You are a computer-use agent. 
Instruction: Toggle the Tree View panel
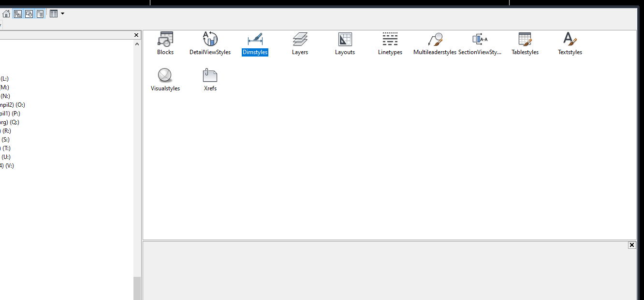17,13
